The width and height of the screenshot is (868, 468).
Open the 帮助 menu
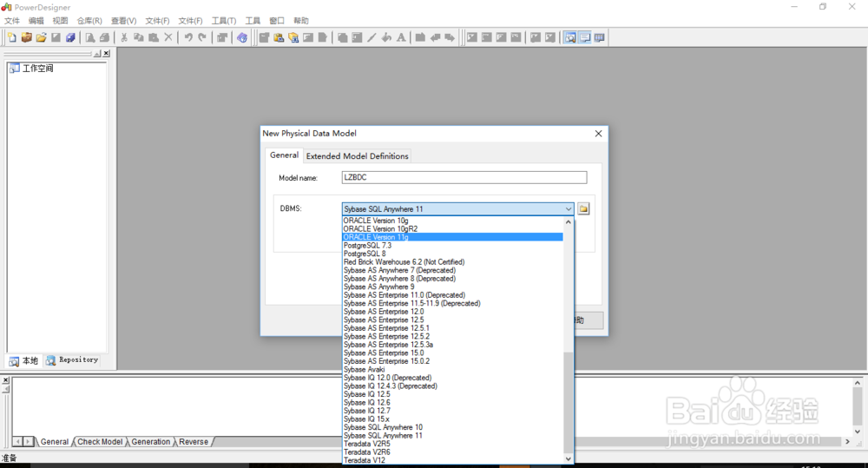(300, 21)
